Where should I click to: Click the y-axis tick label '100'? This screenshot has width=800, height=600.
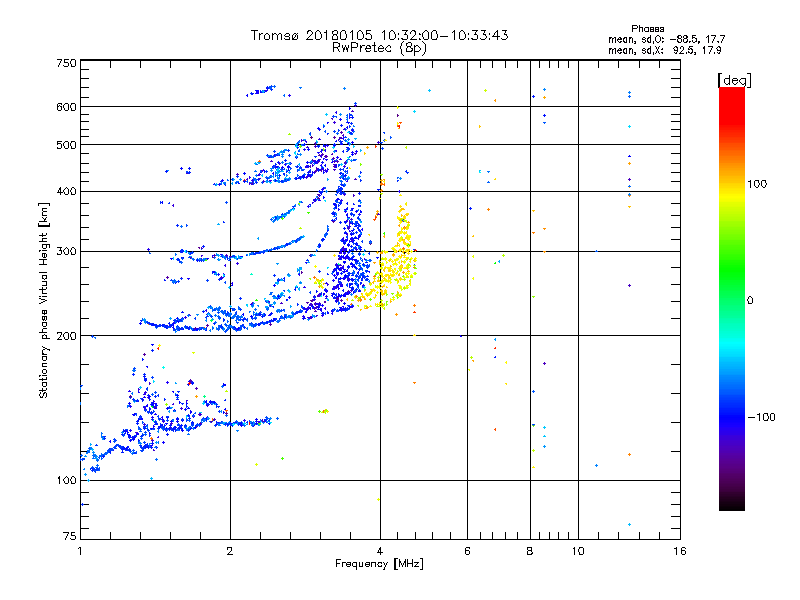pos(67,481)
